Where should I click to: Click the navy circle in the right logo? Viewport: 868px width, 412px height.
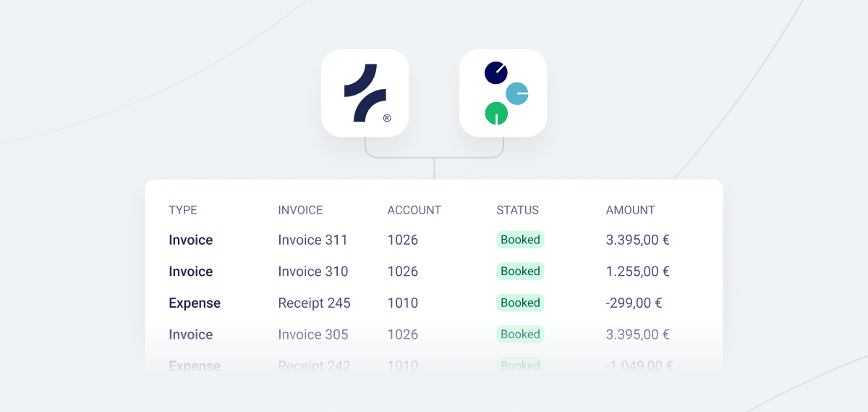click(x=496, y=73)
